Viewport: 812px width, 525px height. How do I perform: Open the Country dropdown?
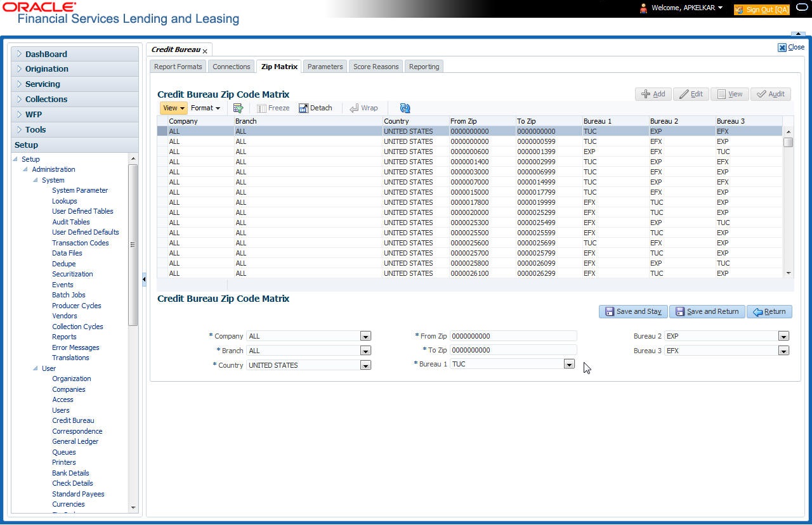click(365, 365)
